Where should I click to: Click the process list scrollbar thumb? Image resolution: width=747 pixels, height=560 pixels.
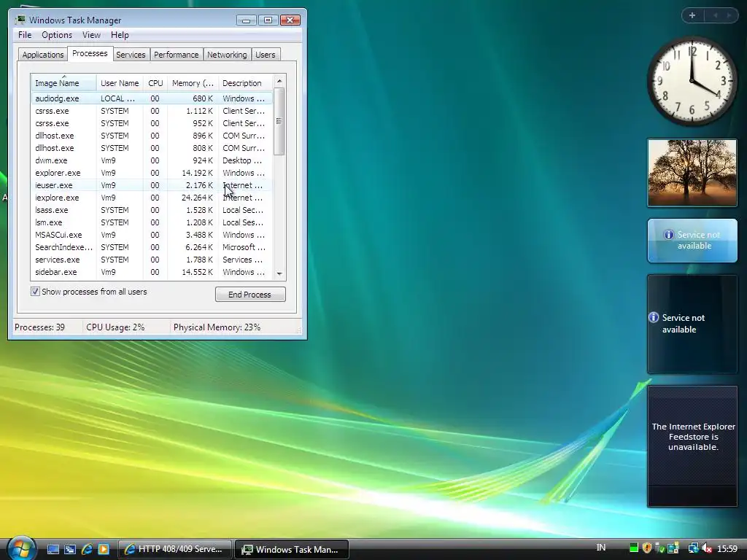pyautogui.click(x=279, y=122)
